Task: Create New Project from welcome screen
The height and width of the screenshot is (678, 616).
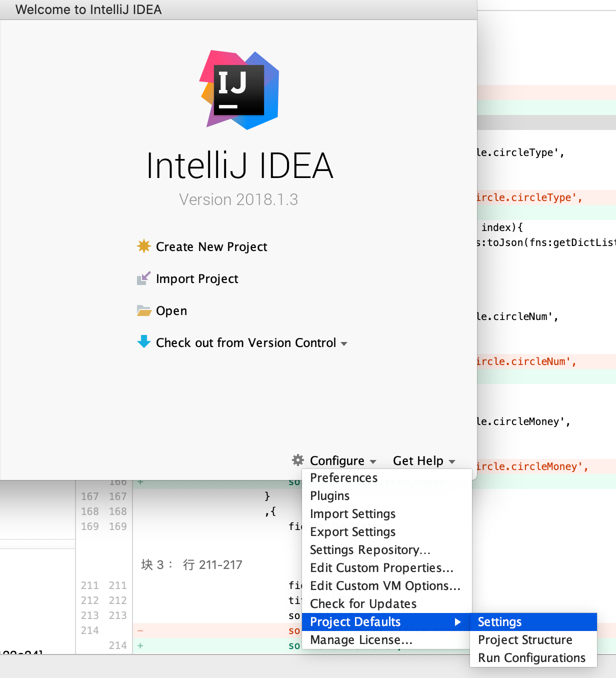Action: 211,246
